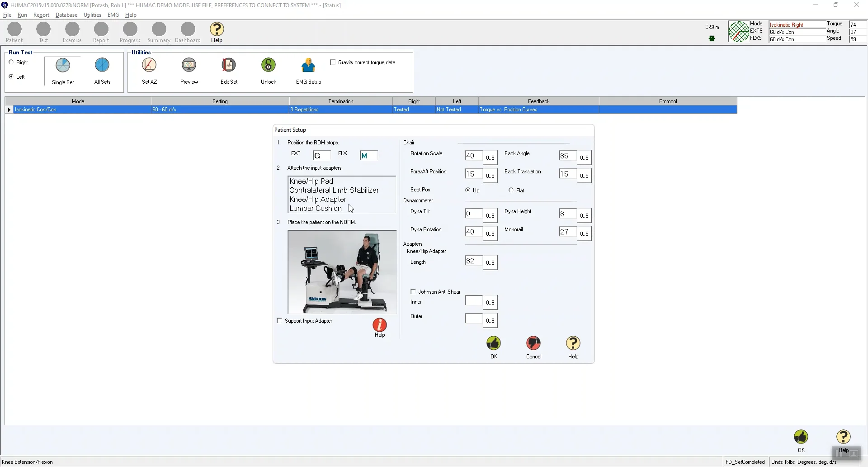
Task: Open the Edit Set utility
Action: point(229,66)
